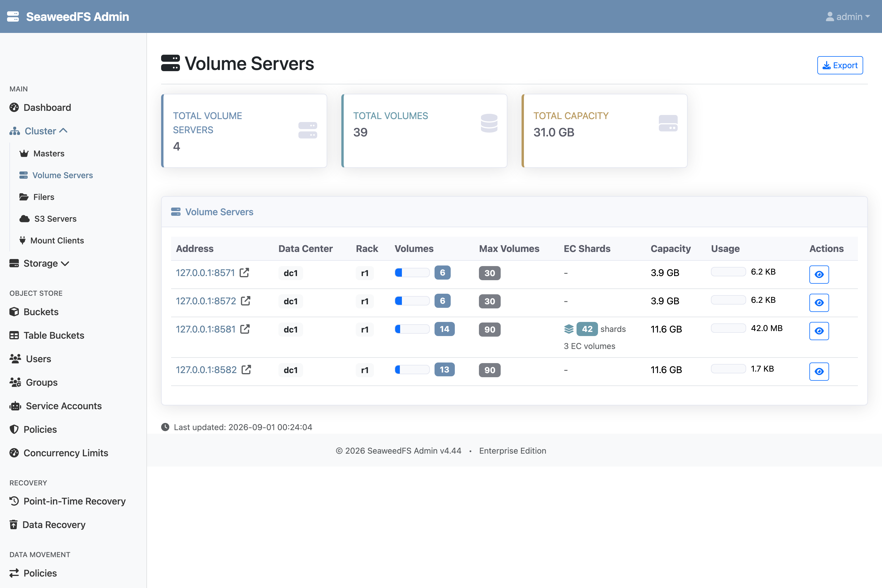Open server address 127.0.0.1:8582

[206, 369]
